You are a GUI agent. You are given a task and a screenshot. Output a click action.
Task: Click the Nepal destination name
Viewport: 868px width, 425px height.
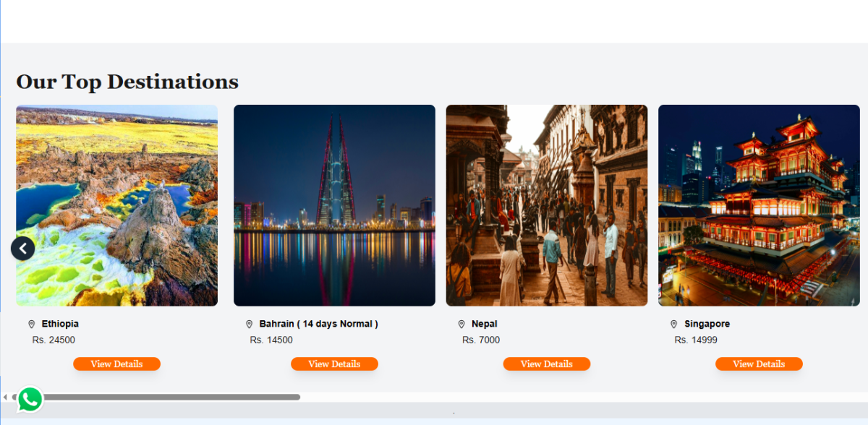[485, 324]
